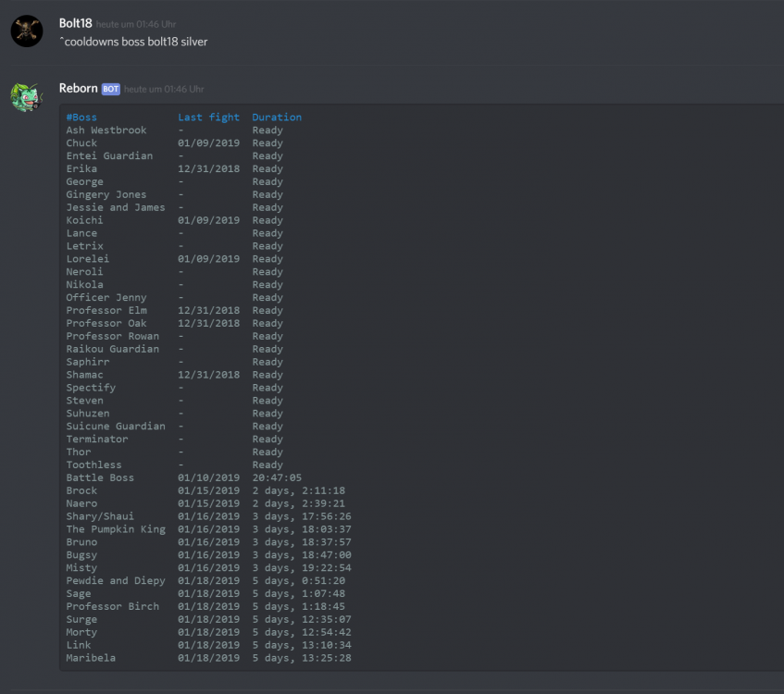Click the #Boss column header
This screenshot has height=694, width=784.
click(81, 118)
